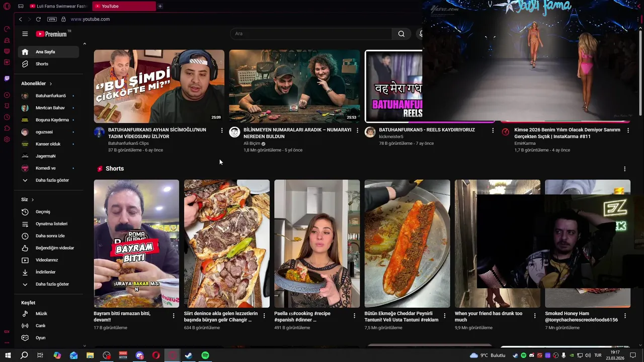The width and height of the screenshot is (644, 362).
Task: Expand Daha fazla göster under Siz
Action: tap(48, 284)
